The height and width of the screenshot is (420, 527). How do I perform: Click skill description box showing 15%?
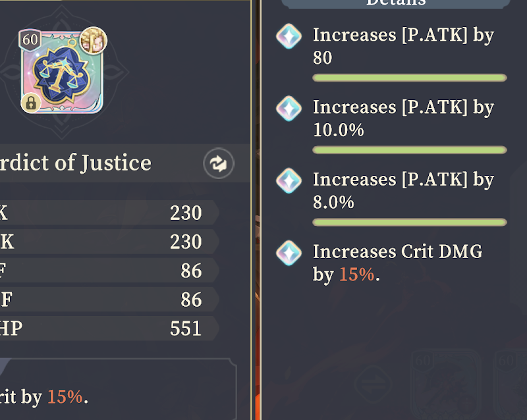pyautogui.click(x=119, y=389)
